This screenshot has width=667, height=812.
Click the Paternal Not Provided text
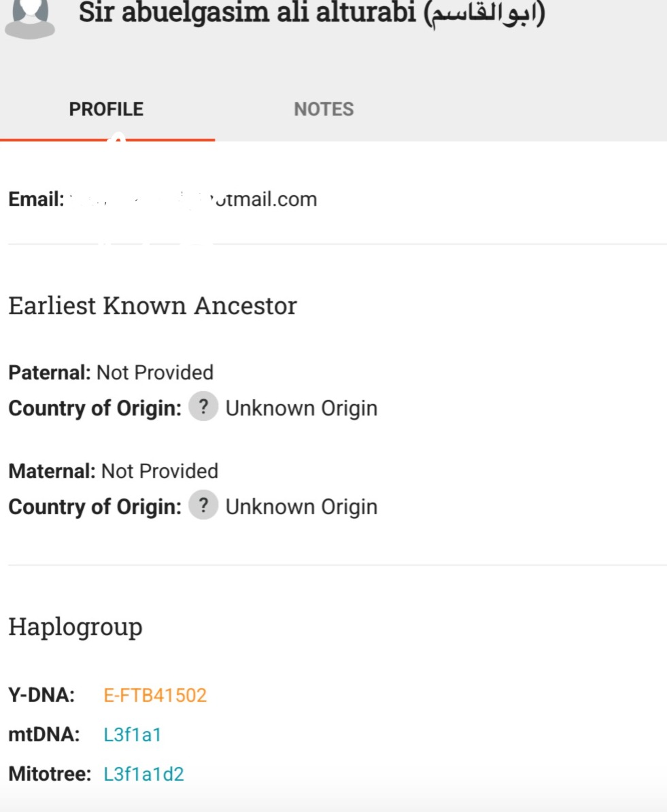[155, 373]
